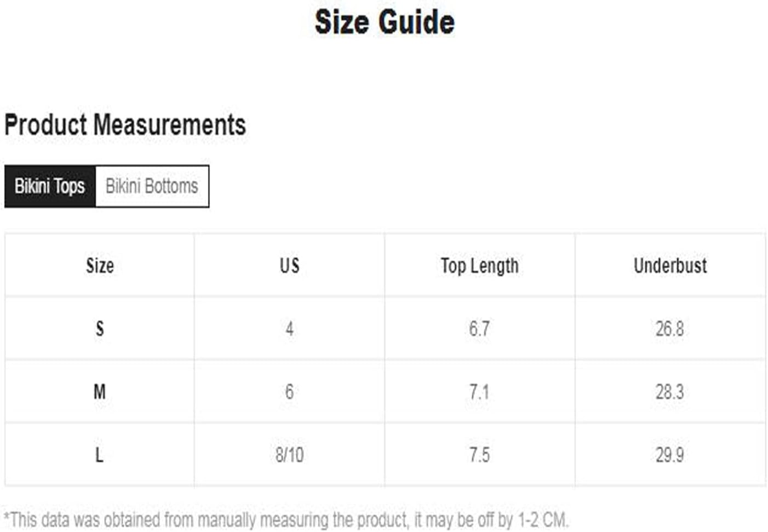The width and height of the screenshot is (768, 532).
Task: Click the US column header
Action: (x=290, y=266)
